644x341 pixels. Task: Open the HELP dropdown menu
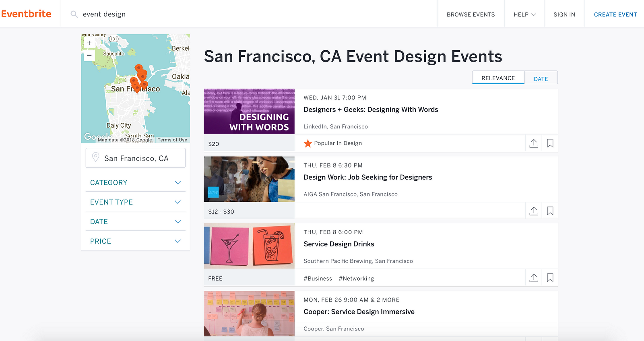click(x=524, y=14)
